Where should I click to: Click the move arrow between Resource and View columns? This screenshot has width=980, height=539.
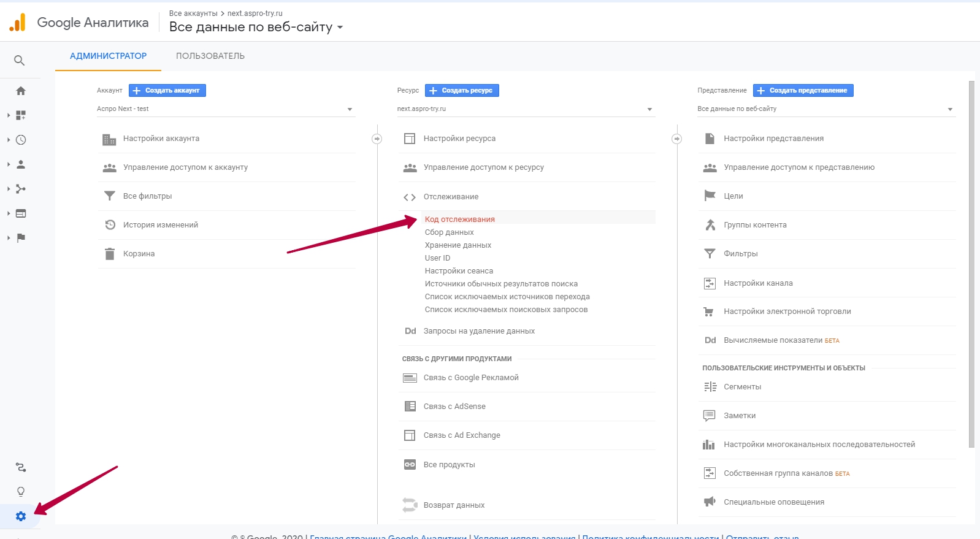point(677,139)
